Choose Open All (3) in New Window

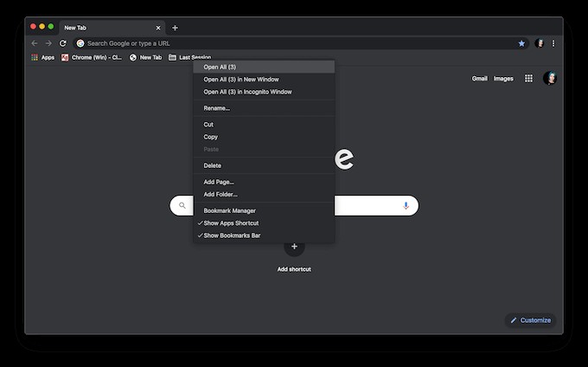pos(264,80)
